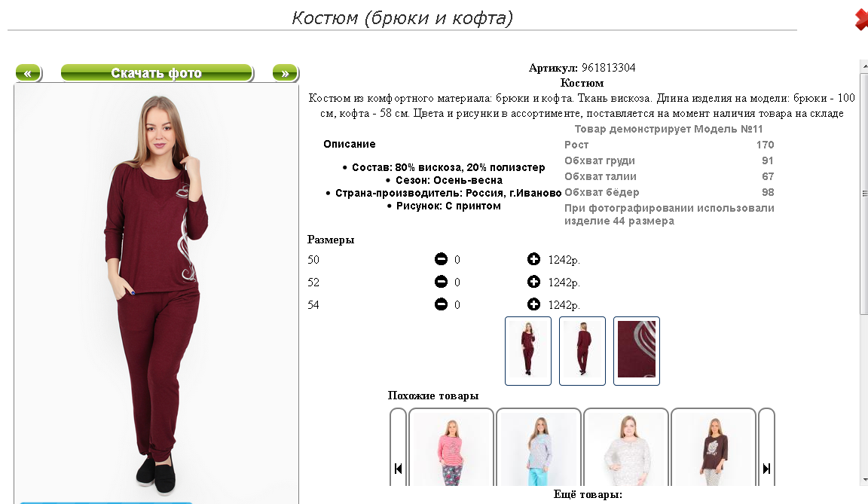Open the grey pajama similar product
The height and width of the screenshot is (504, 868).
pyautogui.click(x=626, y=447)
